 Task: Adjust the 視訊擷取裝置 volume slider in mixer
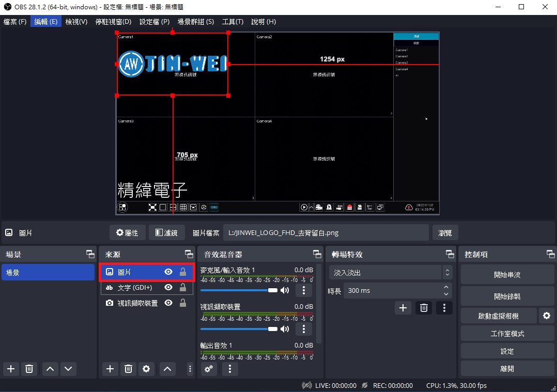point(239,329)
